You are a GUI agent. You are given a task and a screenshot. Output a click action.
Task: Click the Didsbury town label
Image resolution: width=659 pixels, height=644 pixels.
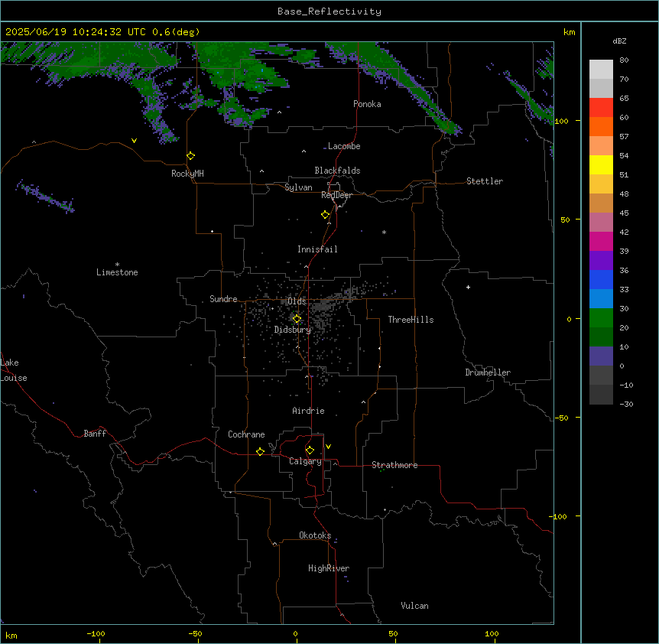coord(293,330)
